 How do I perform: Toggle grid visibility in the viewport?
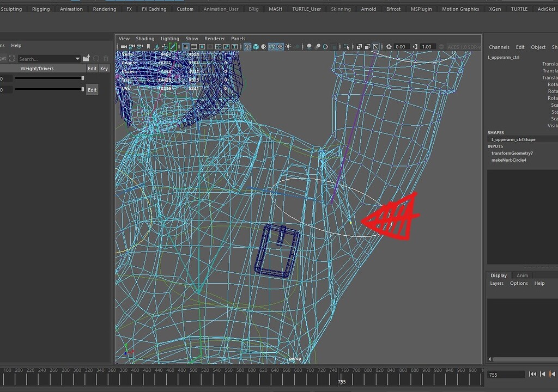pos(185,47)
